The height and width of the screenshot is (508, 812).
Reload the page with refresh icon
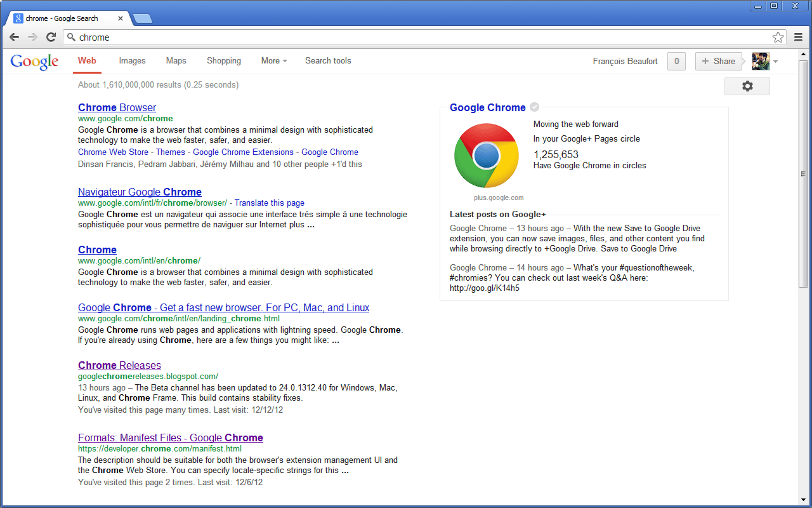51,37
